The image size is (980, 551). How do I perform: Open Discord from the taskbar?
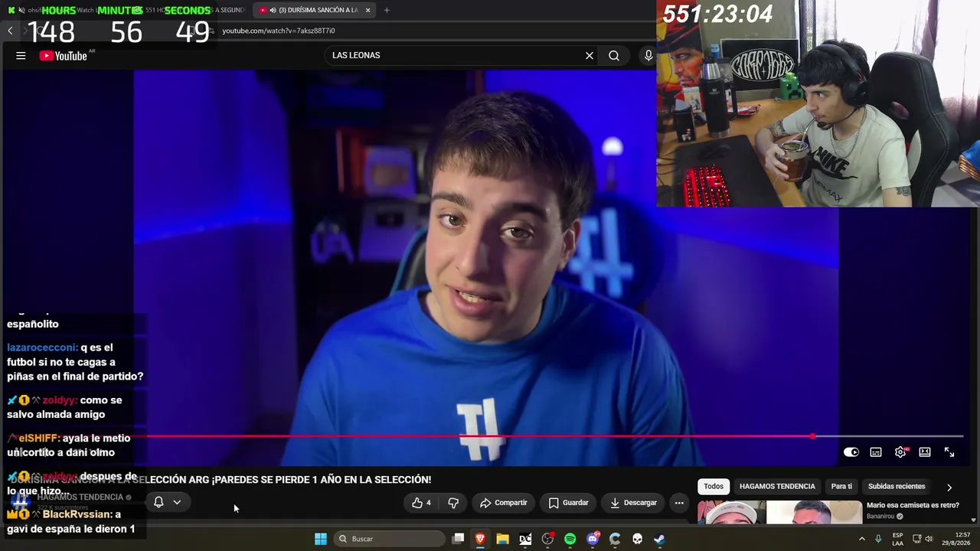click(593, 539)
